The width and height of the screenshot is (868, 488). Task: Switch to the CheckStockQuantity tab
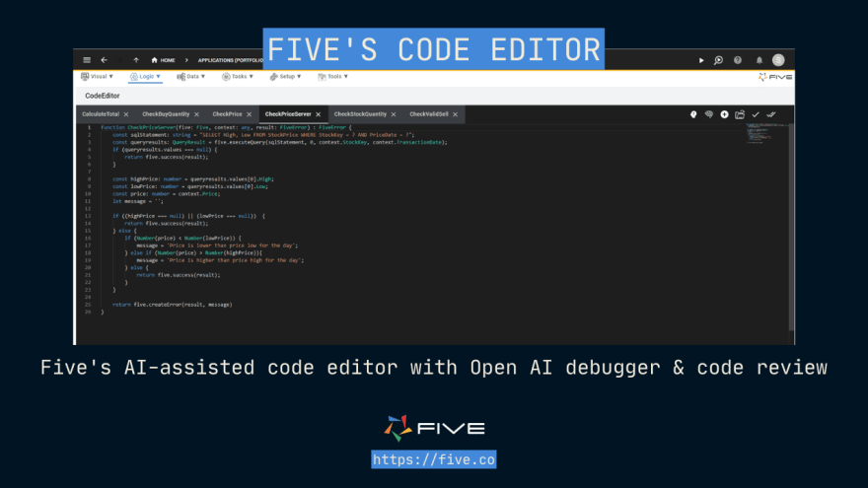[x=360, y=114]
